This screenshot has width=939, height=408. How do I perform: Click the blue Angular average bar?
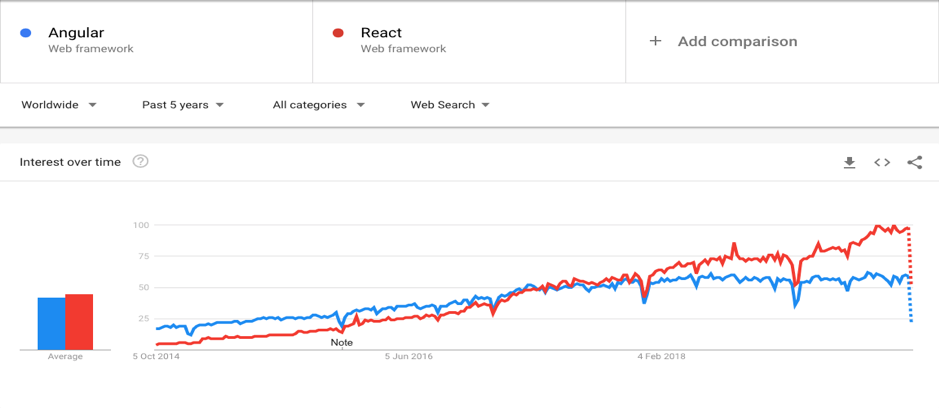click(51, 323)
